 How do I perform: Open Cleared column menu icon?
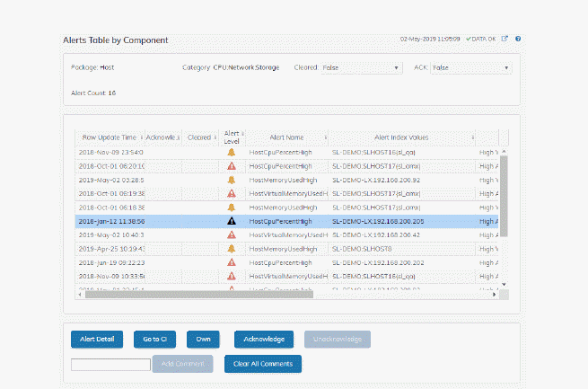point(215,137)
